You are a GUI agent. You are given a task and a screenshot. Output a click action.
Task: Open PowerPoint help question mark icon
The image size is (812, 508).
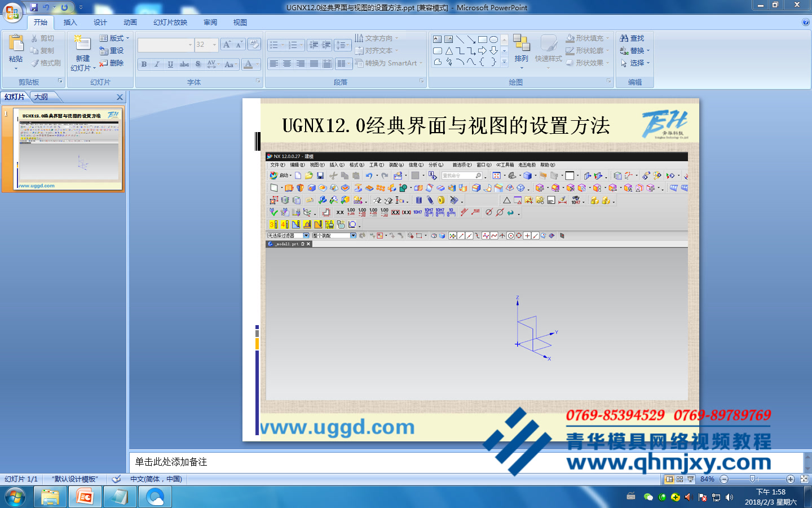coord(805,23)
